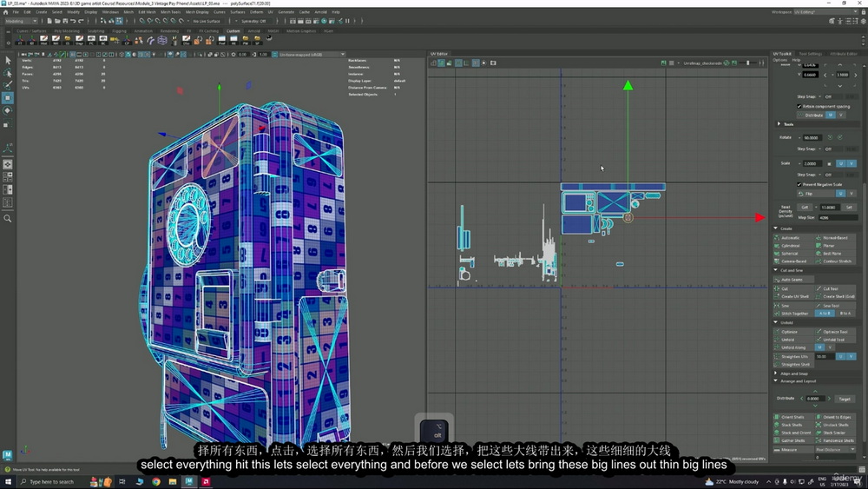Toggle the Scale U axis button
This screenshot has width=868, height=489.
[841, 163]
